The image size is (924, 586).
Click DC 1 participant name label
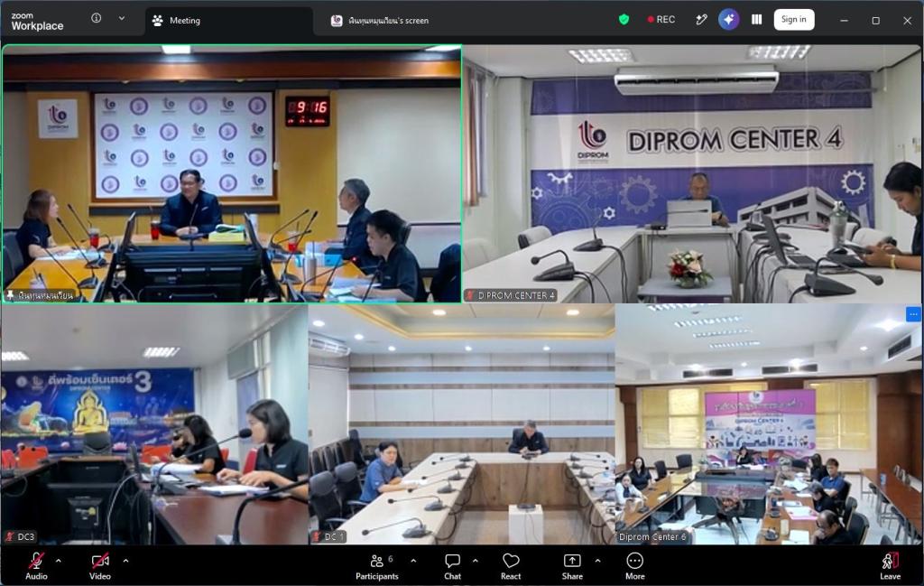[x=328, y=536]
